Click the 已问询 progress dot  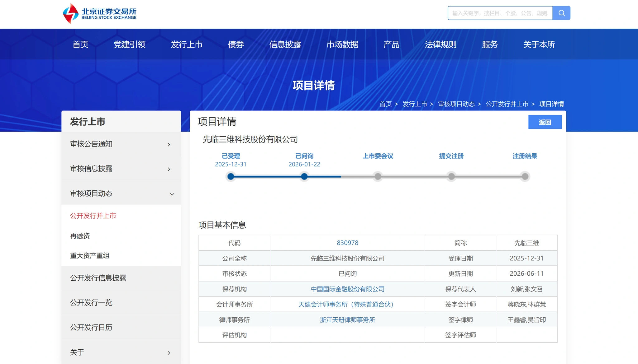click(304, 177)
